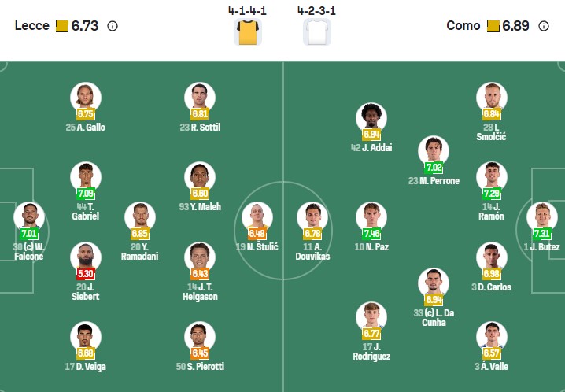Click the white Como kit icon
This screenshot has width=565, height=392.
click(316, 32)
